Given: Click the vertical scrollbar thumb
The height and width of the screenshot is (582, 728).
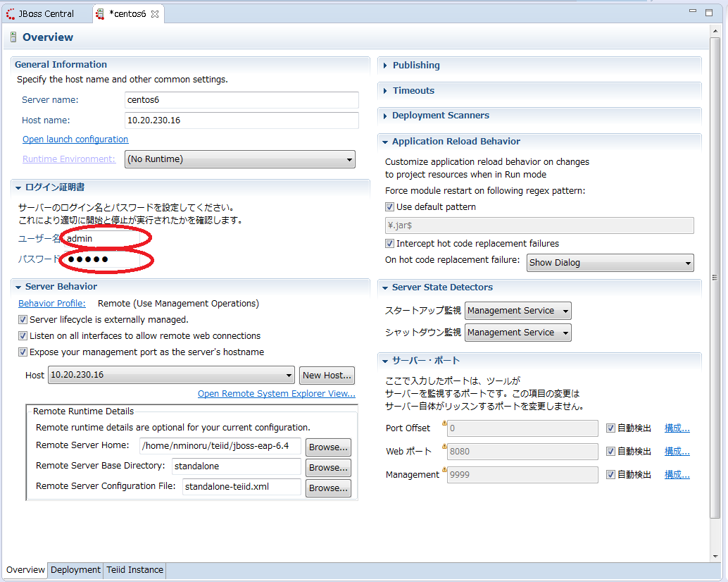Looking at the screenshot, I should point(715,278).
